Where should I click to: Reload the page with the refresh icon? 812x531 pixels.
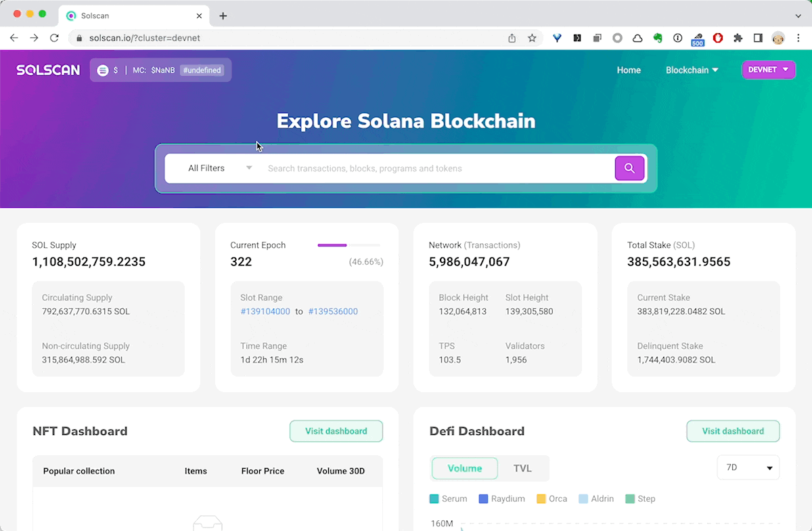[54, 38]
